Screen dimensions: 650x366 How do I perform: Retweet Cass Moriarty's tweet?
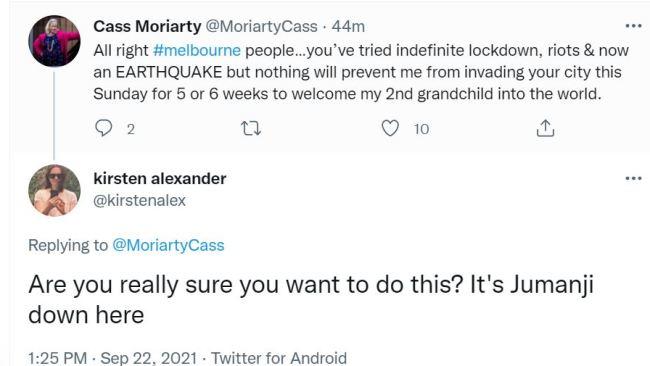point(251,128)
